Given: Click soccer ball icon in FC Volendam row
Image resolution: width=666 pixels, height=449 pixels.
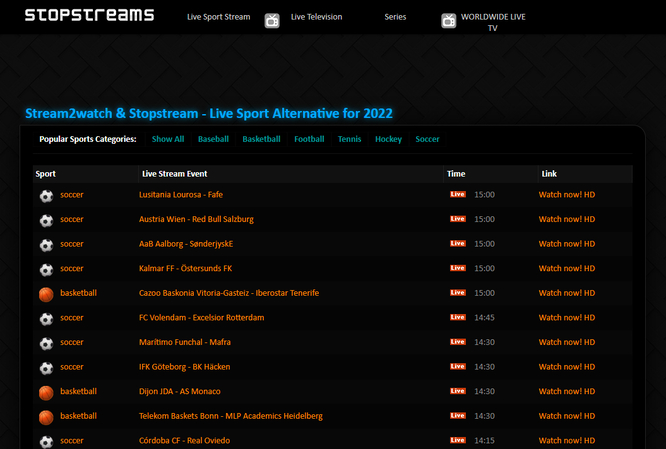Looking at the screenshot, I should [x=46, y=319].
